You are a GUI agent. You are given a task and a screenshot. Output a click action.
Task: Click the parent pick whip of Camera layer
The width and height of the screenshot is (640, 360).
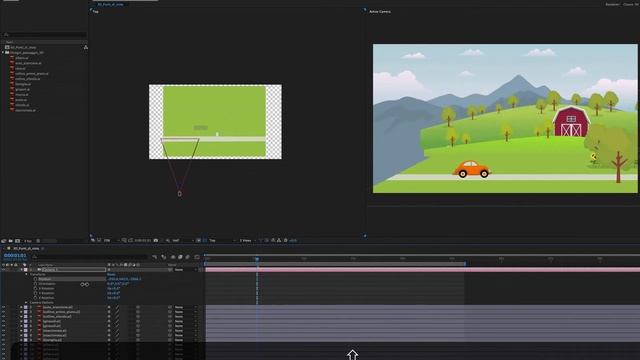[170, 270]
